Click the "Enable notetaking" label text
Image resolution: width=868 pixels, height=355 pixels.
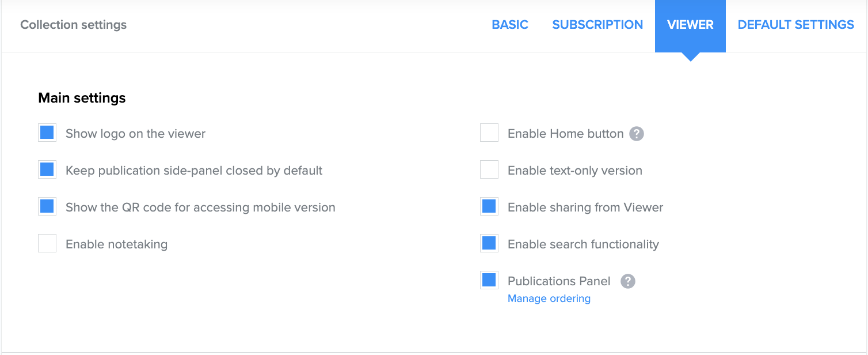(116, 244)
